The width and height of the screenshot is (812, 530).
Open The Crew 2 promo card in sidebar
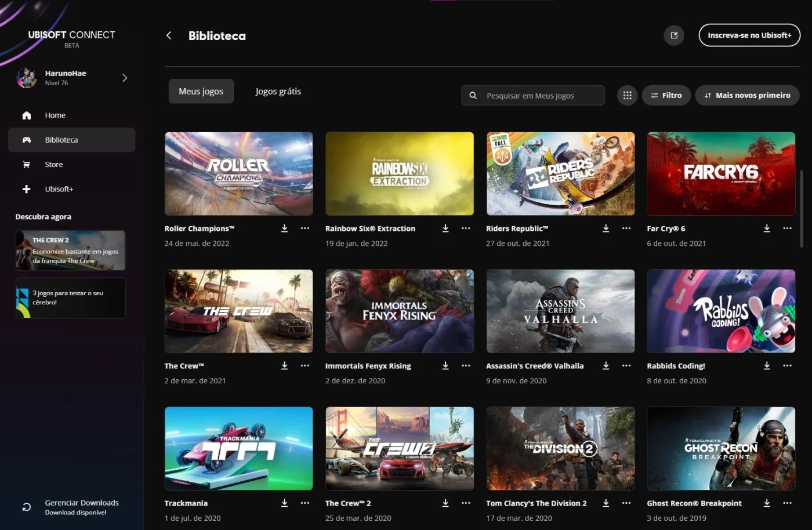tap(71, 251)
